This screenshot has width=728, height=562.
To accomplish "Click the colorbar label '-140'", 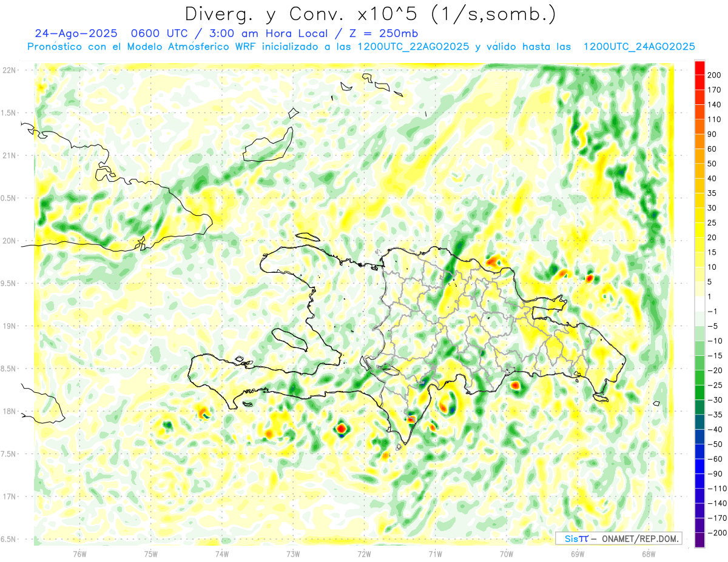I will pos(716,503).
